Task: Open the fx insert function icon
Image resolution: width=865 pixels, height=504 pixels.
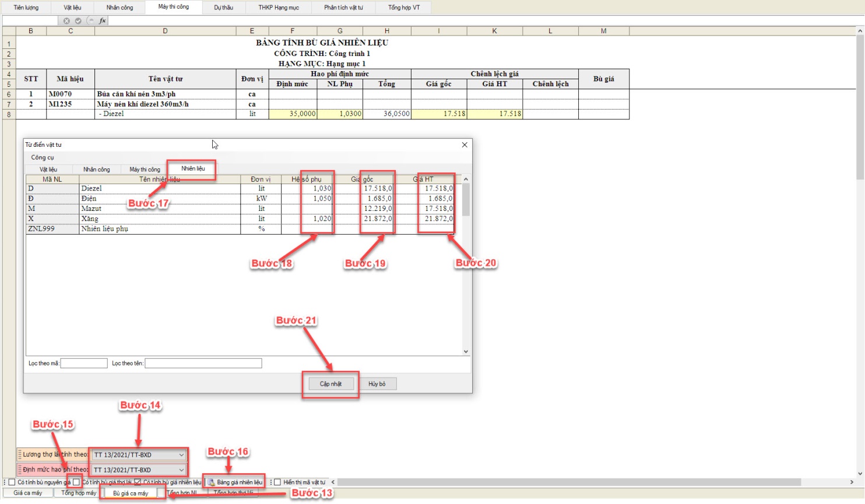Action: (x=103, y=20)
